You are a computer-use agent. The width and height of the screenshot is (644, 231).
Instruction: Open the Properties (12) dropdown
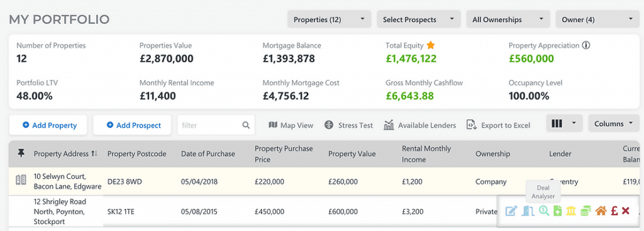329,20
